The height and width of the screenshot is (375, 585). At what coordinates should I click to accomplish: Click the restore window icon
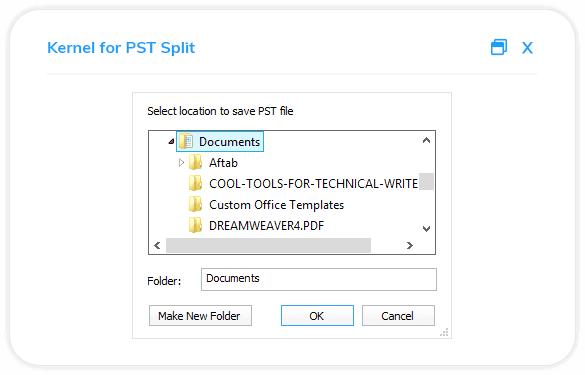click(x=499, y=47)
